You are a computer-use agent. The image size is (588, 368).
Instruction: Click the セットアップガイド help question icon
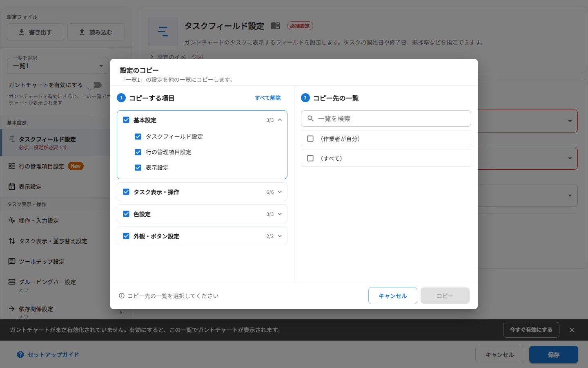click(x=20, y=355)
